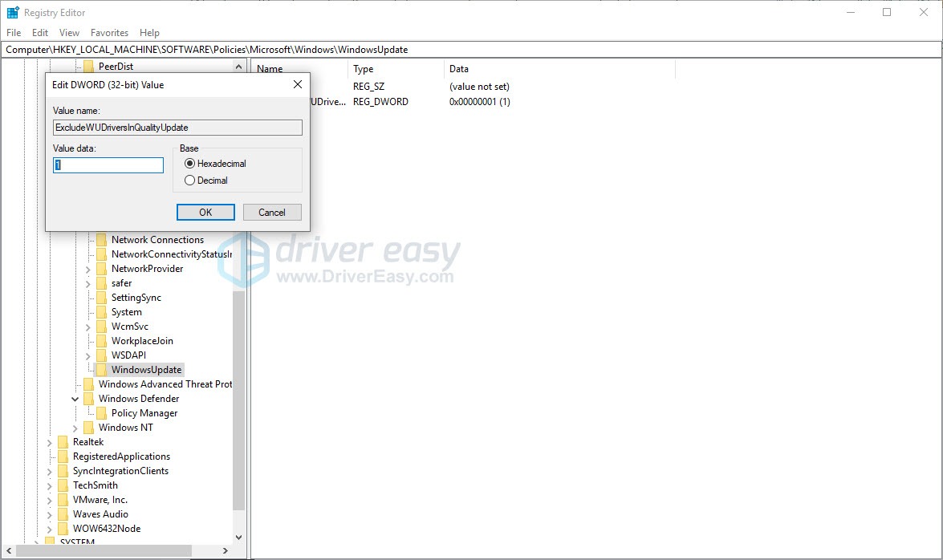Click the VMware, Inc. folder icon
The image size is (943, 560).
coord(64,499)
